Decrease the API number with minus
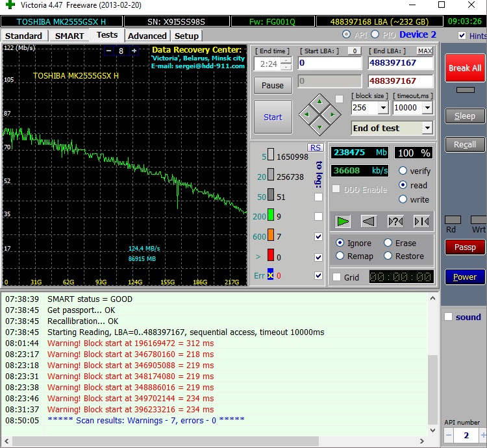This screenshot has height=448, width=487. coord(449,435)
